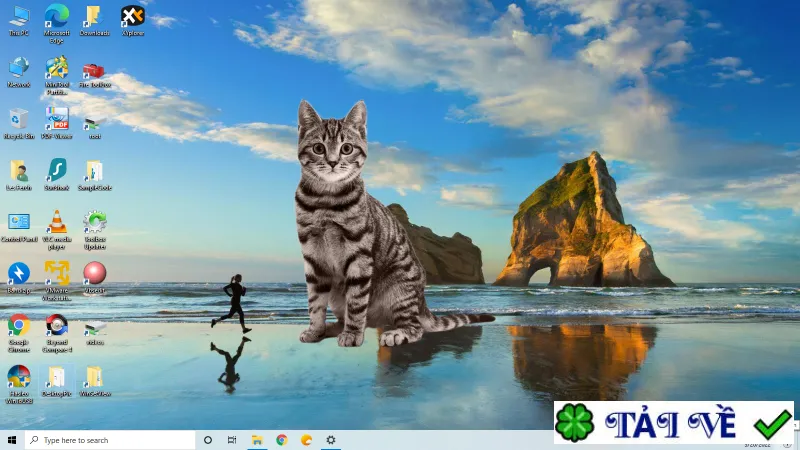Select the MiniTool Partition shortcut
Viewport: 800px width, 450px height.
[x=57, y=76]
